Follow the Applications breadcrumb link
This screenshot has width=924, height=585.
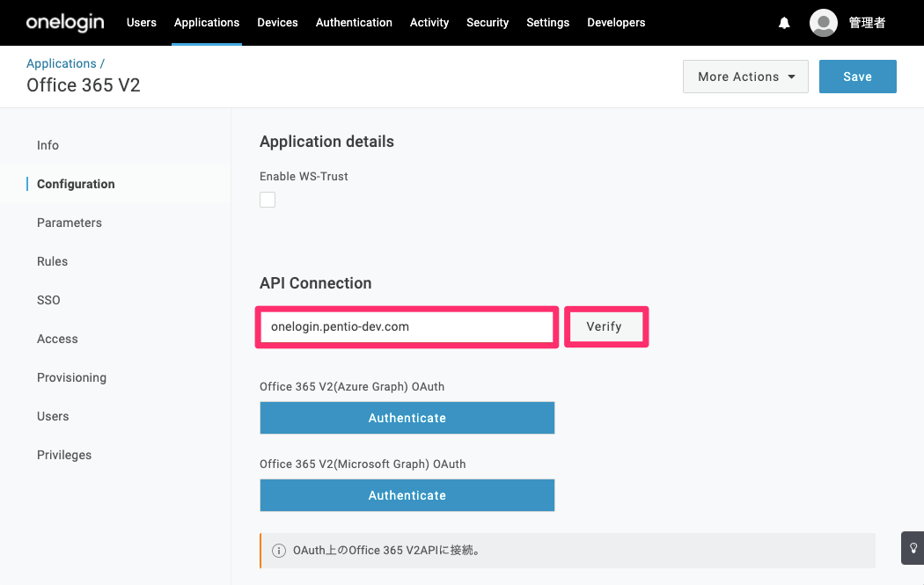click(62, 63)
